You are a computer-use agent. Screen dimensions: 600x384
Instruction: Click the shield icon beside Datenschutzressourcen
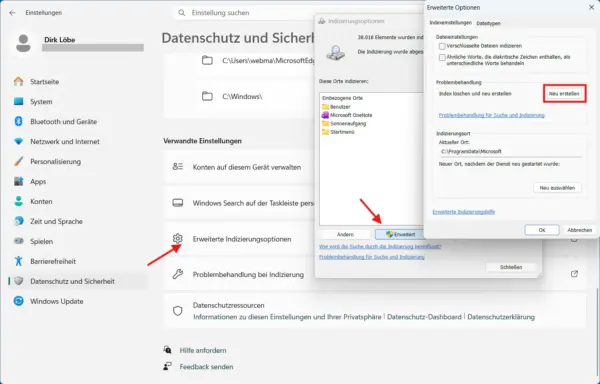(178, 311)
